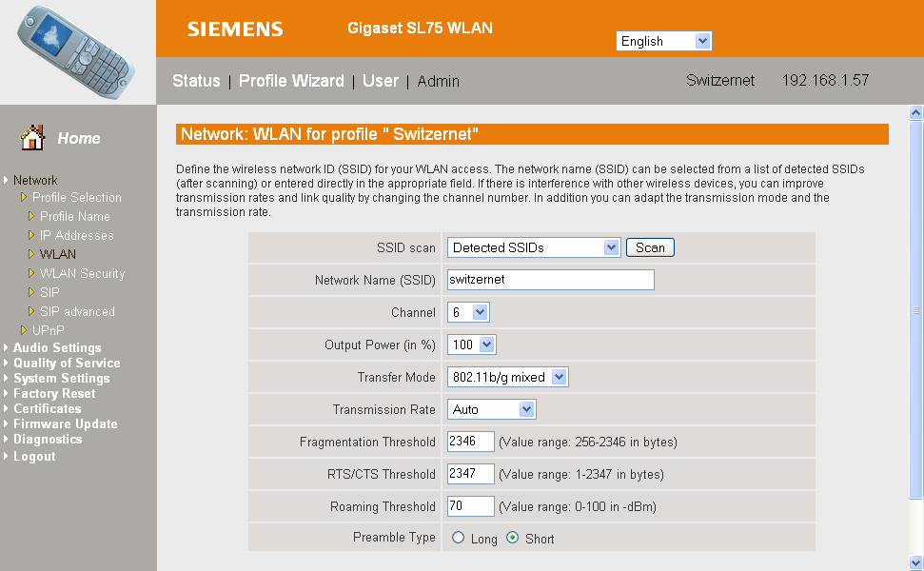The width and height of the screenshot is (924, 571).
Task: Click the Network Name (SSID) field
Action: 550,280
